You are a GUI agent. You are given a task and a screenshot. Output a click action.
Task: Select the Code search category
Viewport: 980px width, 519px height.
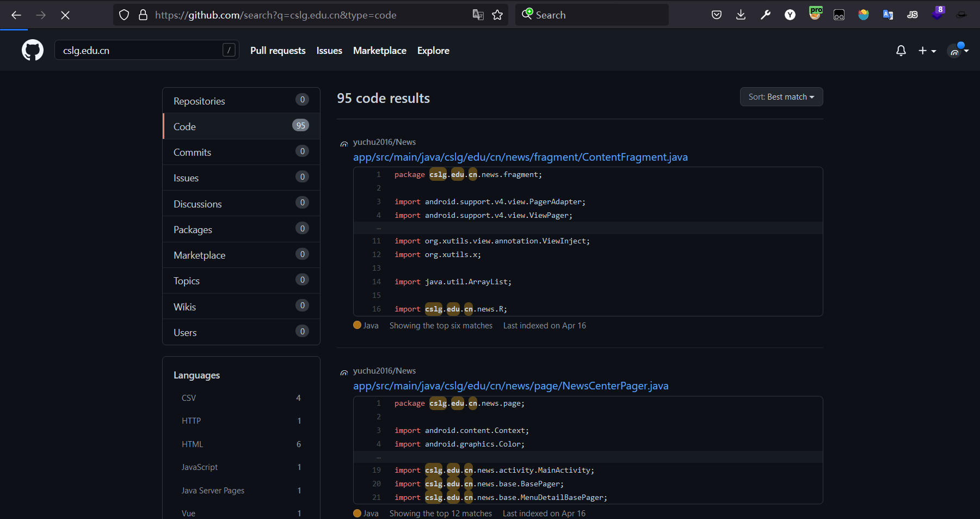[241, 126]
